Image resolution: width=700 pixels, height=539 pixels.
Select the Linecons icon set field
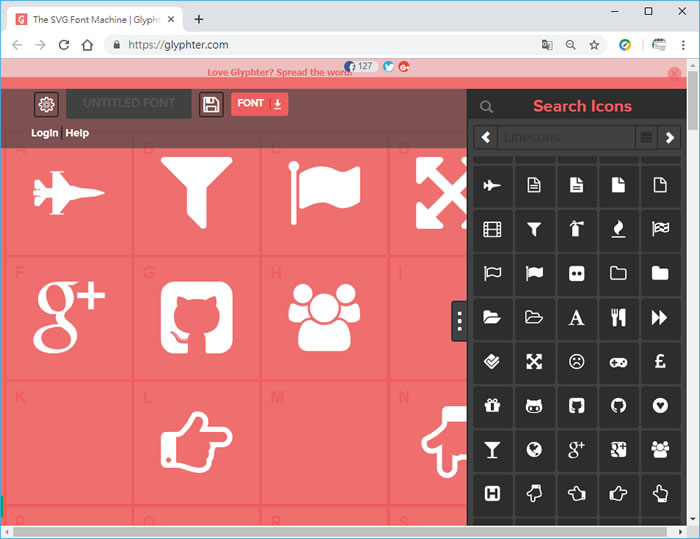pyautogui.click(x=566, y=137)
